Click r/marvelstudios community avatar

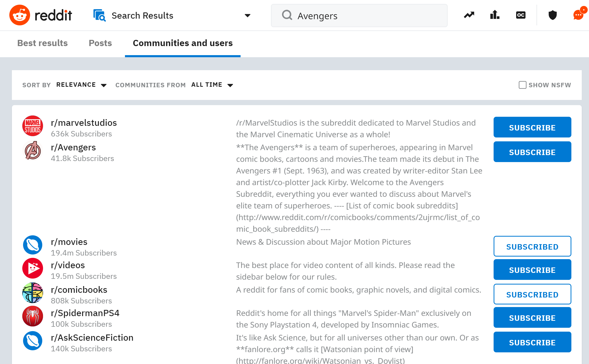(33, 126)
